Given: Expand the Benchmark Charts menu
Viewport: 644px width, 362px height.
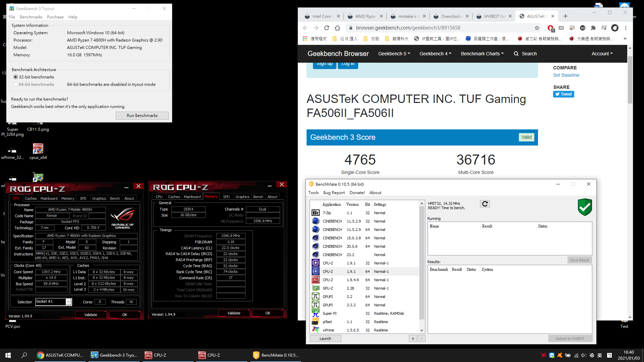Looking at the screenshot, I should coord(482,54).
